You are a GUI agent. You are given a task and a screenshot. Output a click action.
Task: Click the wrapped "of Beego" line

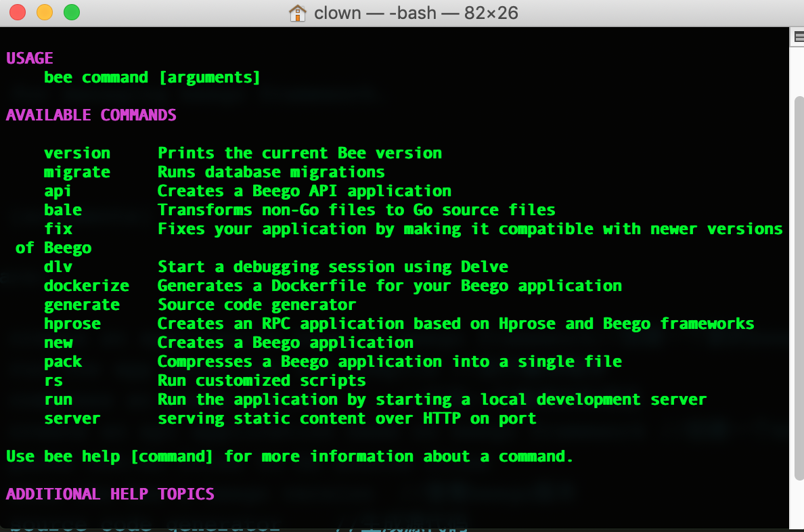pyautogui.click(x=53, y=248)
